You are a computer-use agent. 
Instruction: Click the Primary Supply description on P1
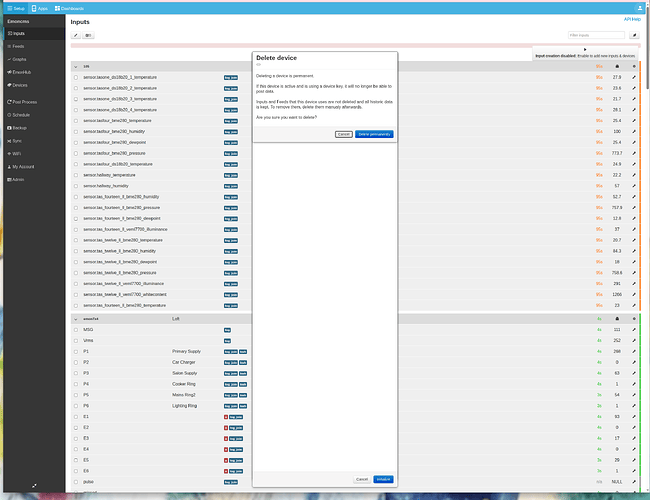tap(187, 351)
